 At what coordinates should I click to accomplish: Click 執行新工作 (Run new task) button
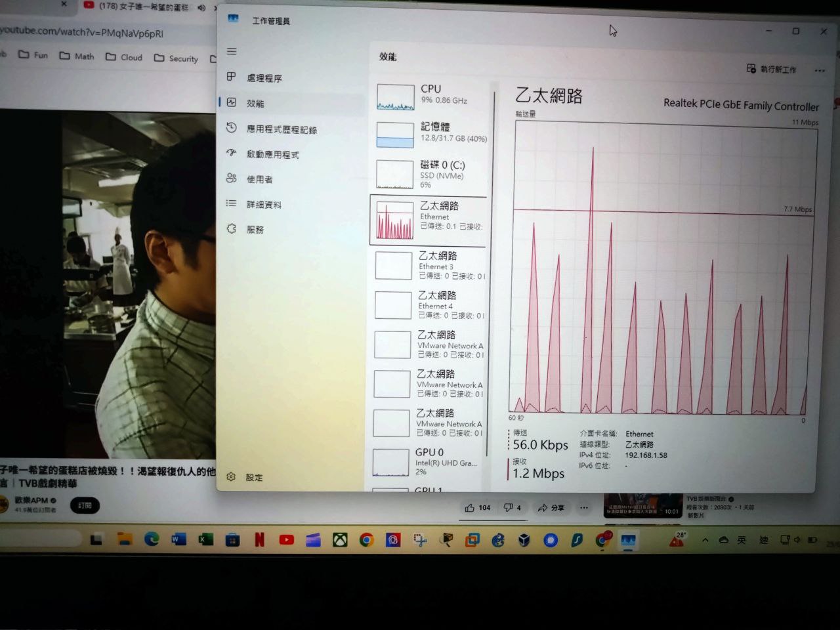[x=771, y=69]
